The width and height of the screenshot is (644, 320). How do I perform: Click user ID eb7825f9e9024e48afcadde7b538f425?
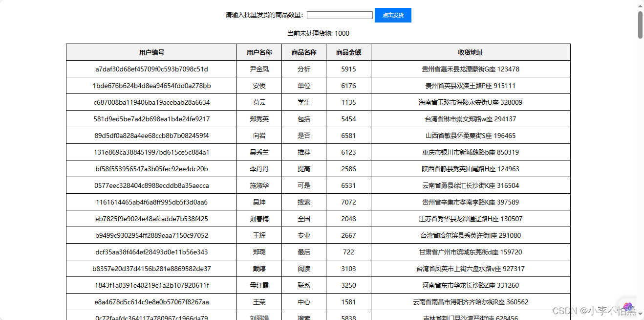tap(151, 219)
